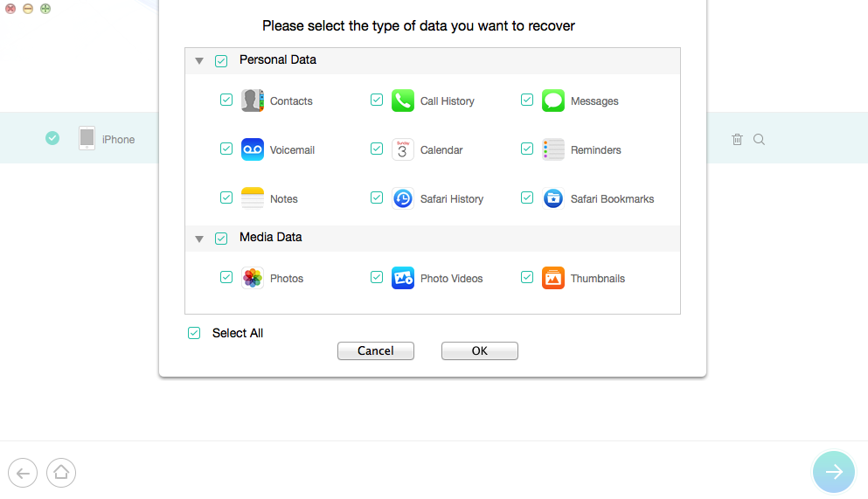Go to the home screen button
Viewport: 868px width, 499px height.
click(x=61, y=473)
